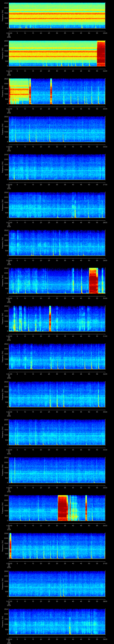
Task: Select the spectrogram panel starting at 9:25:00
Action: click(x=57, y=129)
